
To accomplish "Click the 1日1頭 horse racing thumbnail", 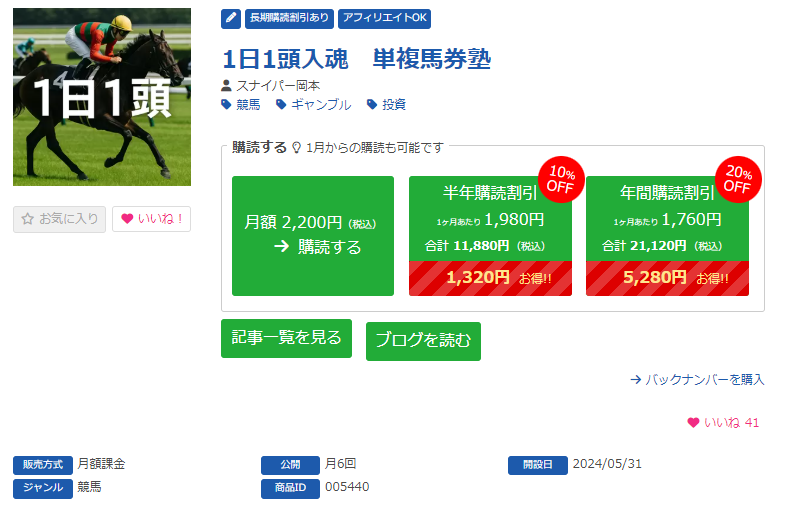I will click(x=102, y=97).
